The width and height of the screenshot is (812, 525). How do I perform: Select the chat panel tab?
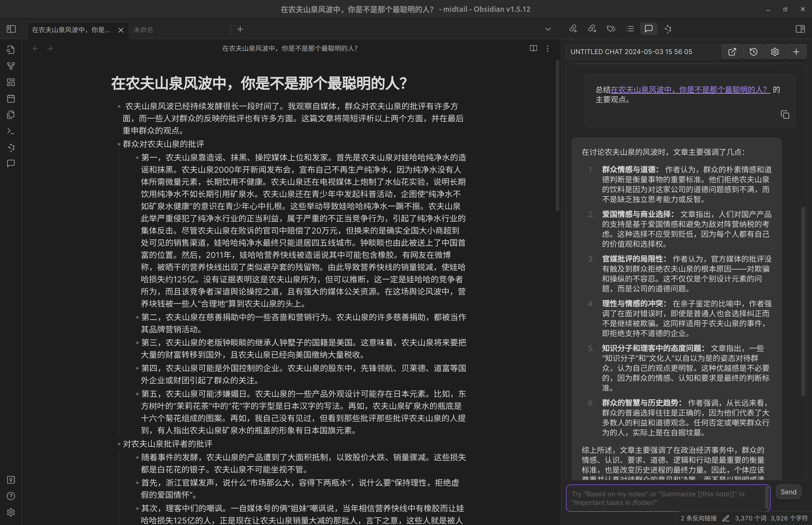pos(649,29)
